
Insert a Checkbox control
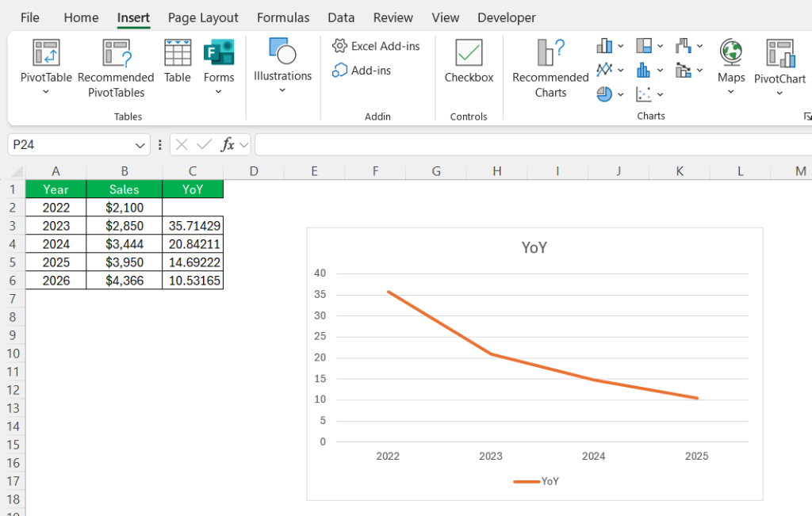468,63
